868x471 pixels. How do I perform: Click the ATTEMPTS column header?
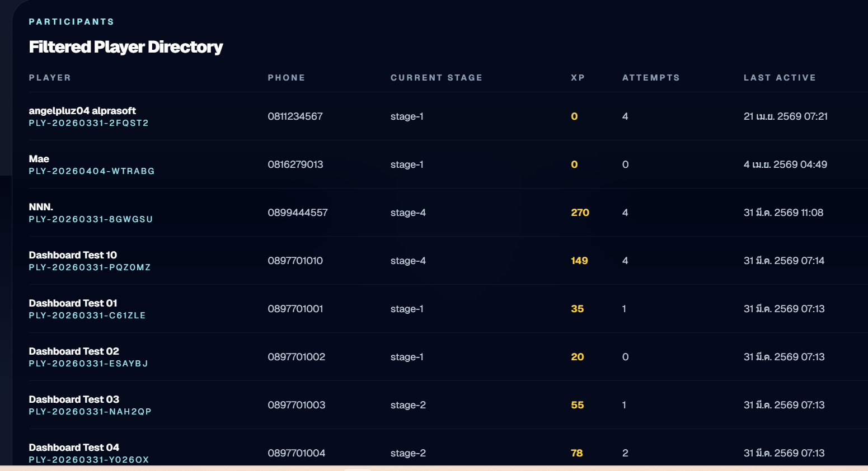(x=651, y=78)
